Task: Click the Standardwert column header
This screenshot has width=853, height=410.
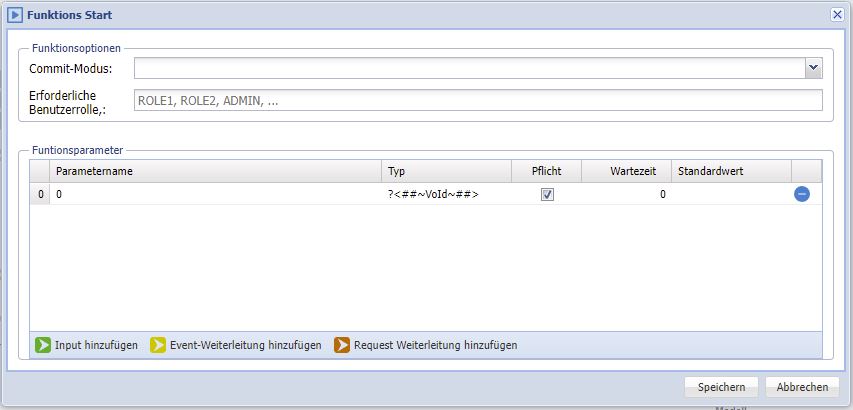Action: tap(730, 171)
